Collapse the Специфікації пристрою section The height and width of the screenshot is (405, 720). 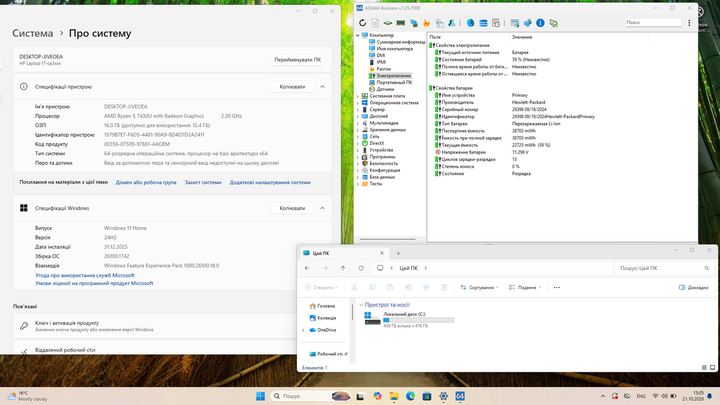(x=322, y=87)
